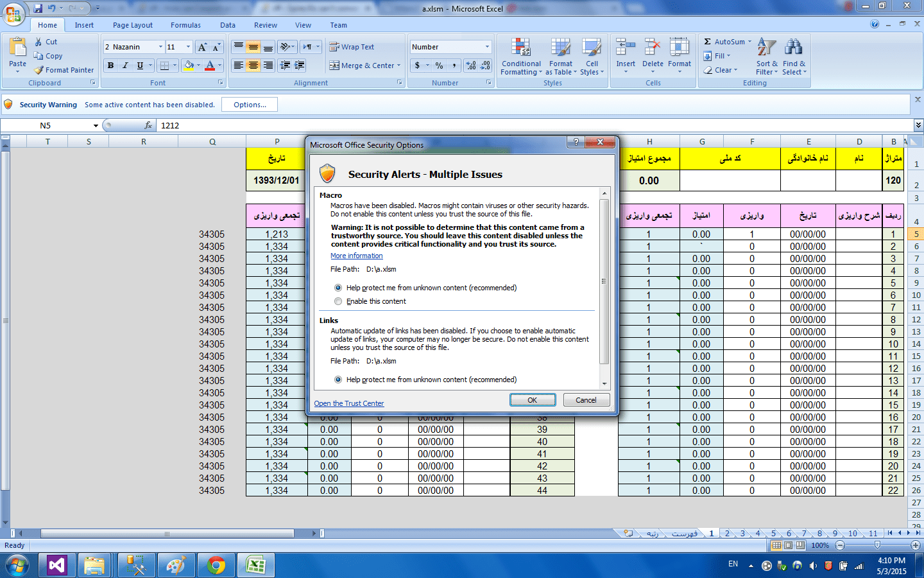The width and height of the screenshot is (924, 578).
Task: Click the Copy icon in Clipboard group
Action: 38,56
